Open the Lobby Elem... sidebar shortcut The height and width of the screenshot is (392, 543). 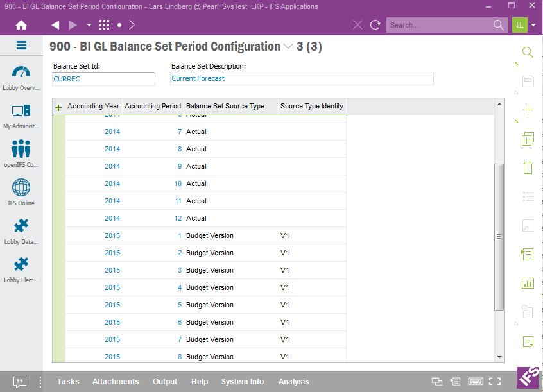tap(21, 269)
